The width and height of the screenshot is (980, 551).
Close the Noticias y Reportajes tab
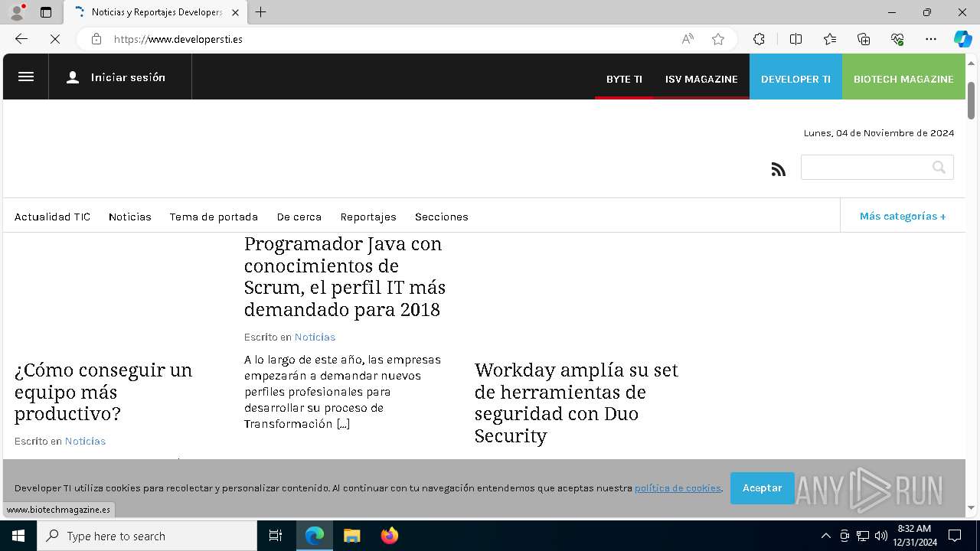235,12
